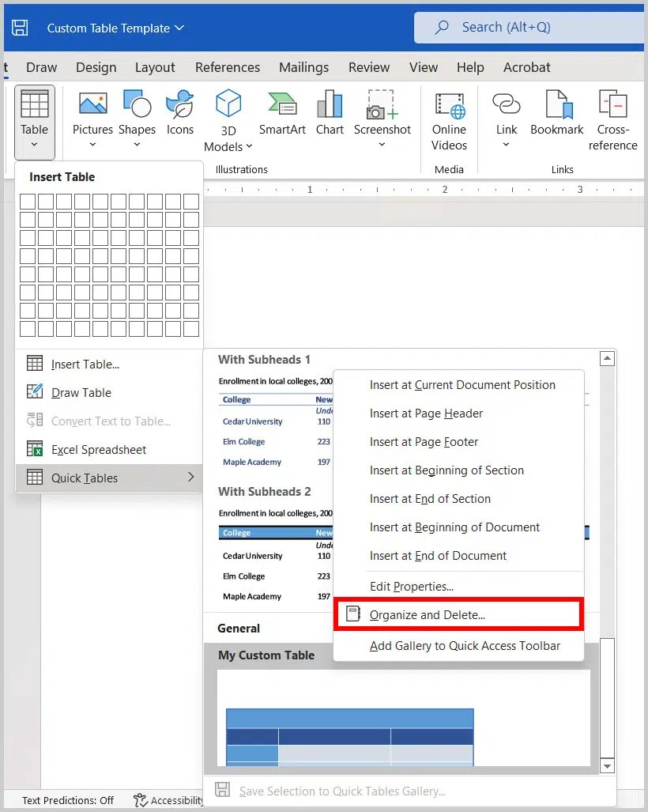Switch to the Mailings ribbon tab
The height and width of the screenshot is (812, 648).
(304, 67)
